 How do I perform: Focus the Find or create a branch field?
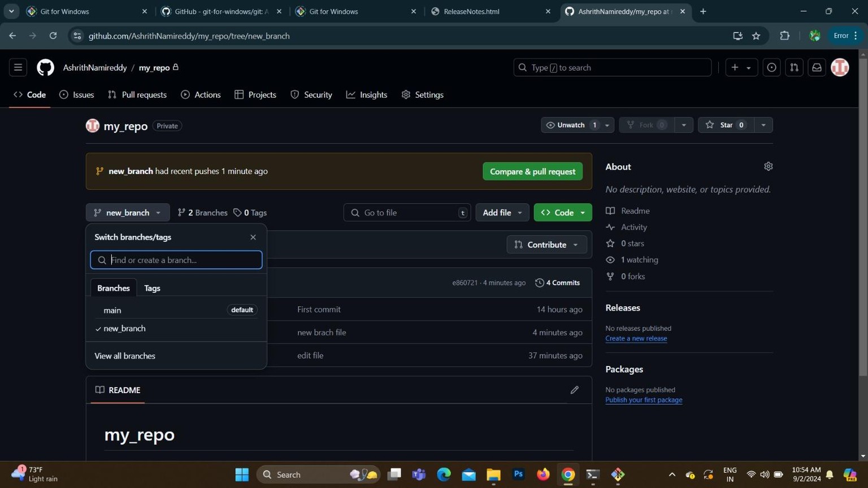176,260
